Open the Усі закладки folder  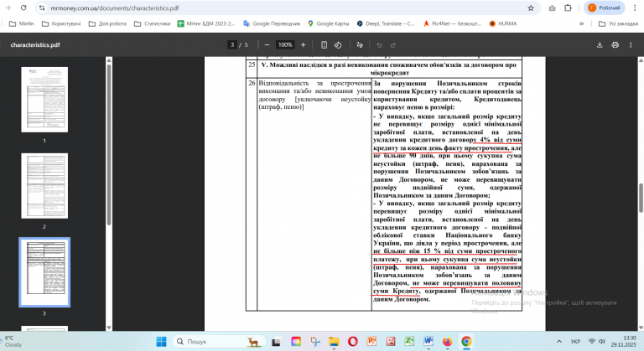tap(619, 23)
